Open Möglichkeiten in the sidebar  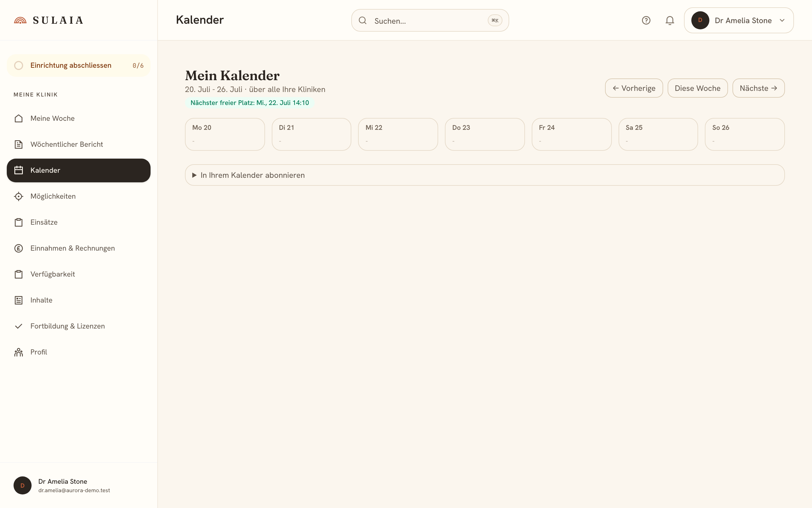click(x=78, y=196)
